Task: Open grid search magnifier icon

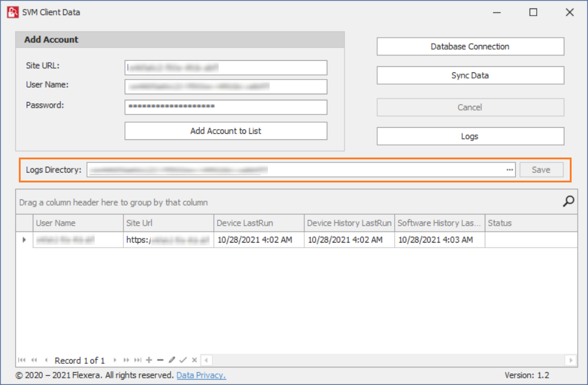Action: tap(569, 201)
